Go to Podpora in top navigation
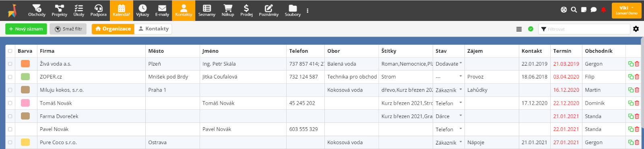Screen dimensions: 644x149 click(98, 10)
